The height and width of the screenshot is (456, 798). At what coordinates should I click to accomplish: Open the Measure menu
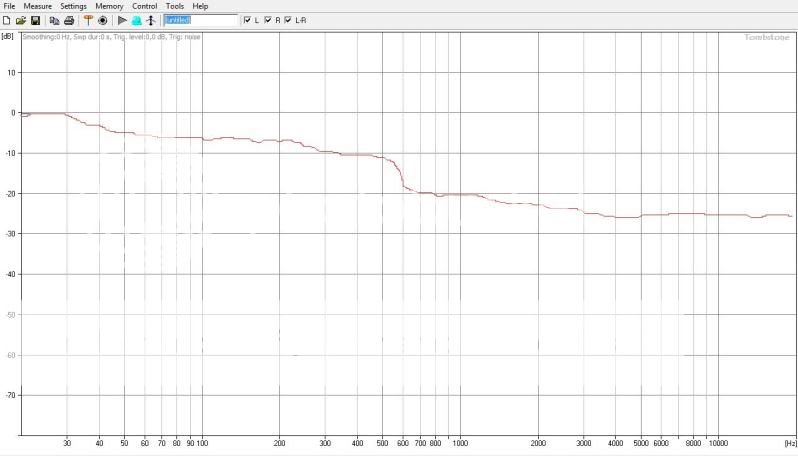coord(38,6)
